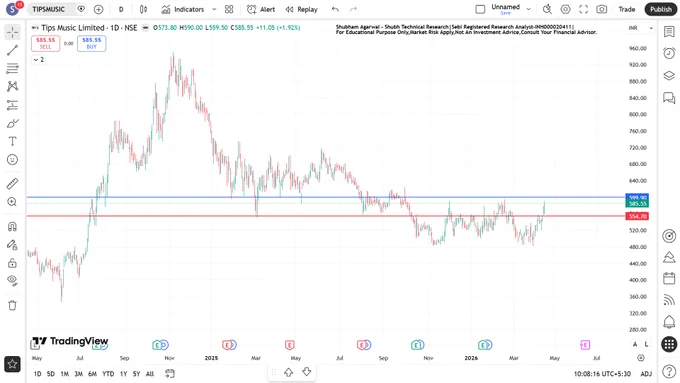
Task: Toggle the magnet snap mode
Action: click(x=13, y=226)
